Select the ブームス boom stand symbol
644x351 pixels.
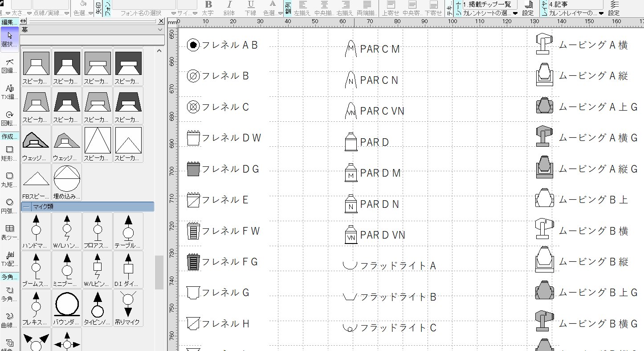coord(36,269)
